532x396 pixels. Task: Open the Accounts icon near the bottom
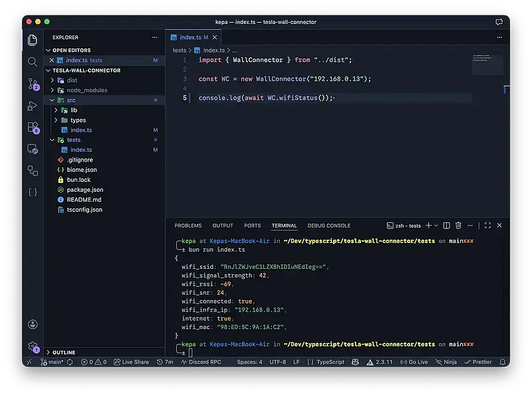pos(33,324)
